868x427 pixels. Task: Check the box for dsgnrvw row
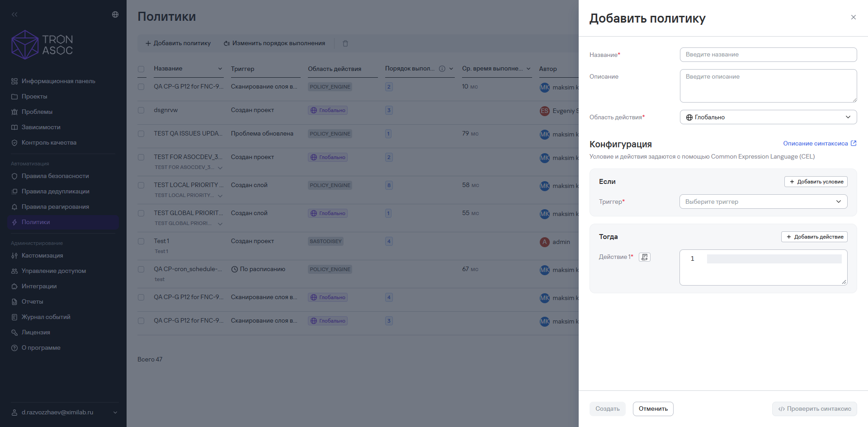click(141, 110)
